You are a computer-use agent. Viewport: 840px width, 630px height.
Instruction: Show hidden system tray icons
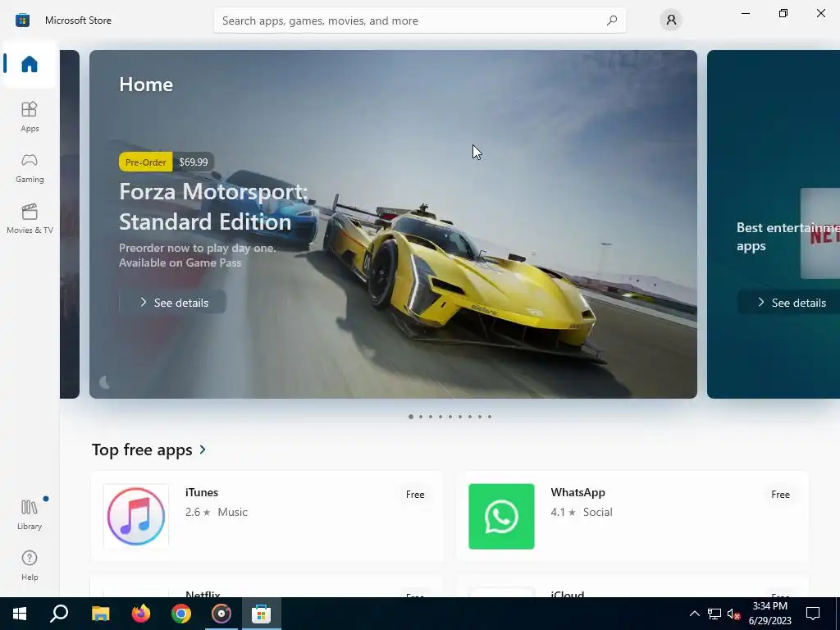pos(694,614)
